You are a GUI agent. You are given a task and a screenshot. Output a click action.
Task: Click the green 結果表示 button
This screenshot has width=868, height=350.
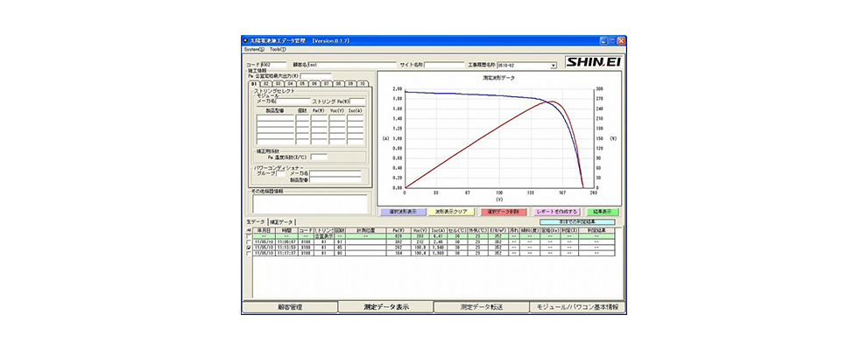(x=603, y=212)
